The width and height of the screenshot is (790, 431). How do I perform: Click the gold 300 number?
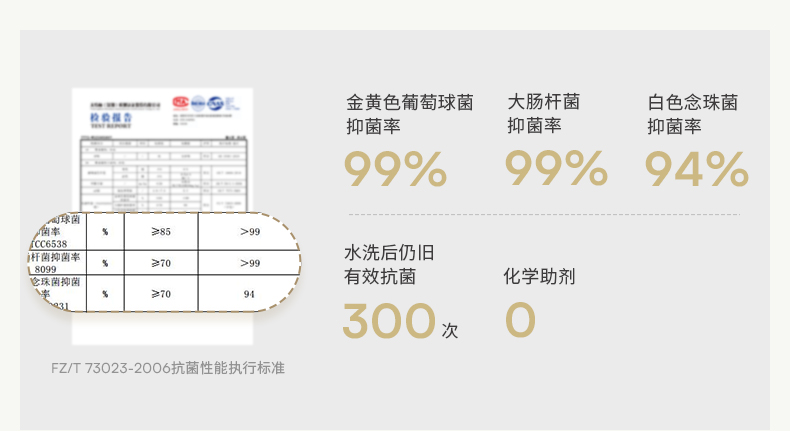(389, 321)
